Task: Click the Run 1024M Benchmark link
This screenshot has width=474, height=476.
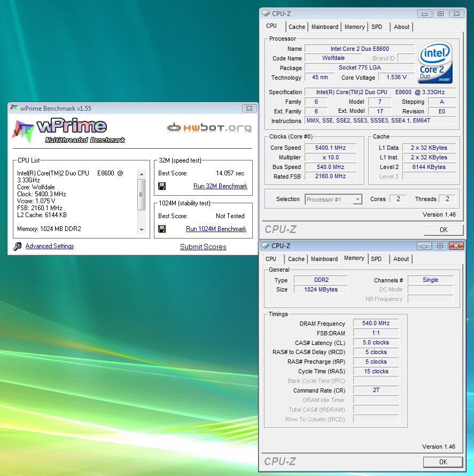Action: 216,229
